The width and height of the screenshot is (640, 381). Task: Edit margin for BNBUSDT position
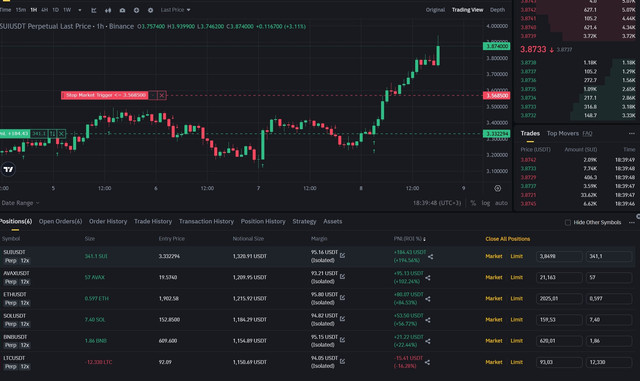(x=342, y=340)
